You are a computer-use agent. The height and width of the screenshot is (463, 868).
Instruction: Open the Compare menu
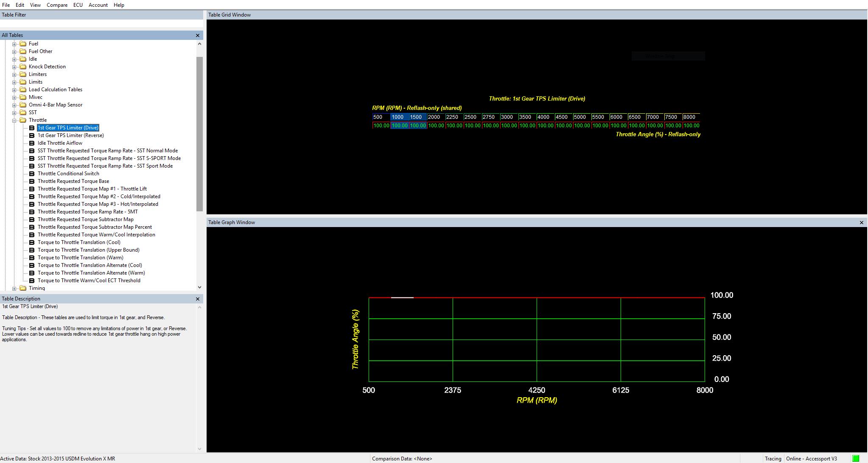click(x=57, y=5)
